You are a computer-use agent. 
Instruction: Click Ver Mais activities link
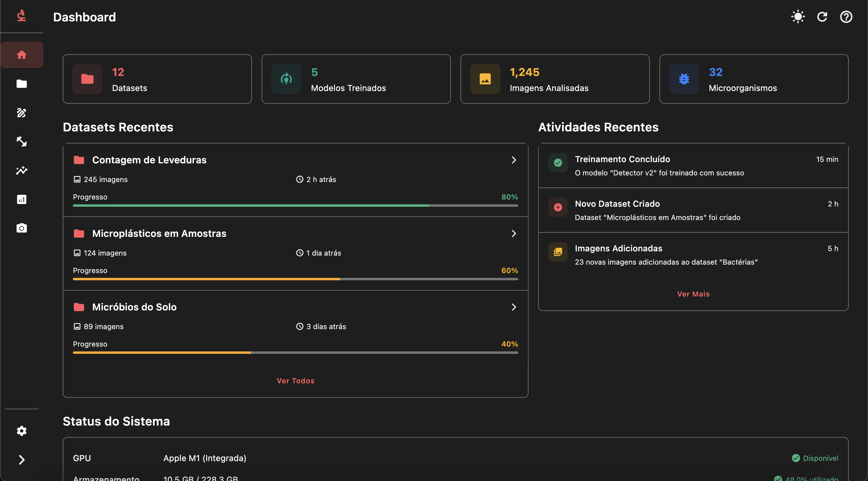pos(693,294)
